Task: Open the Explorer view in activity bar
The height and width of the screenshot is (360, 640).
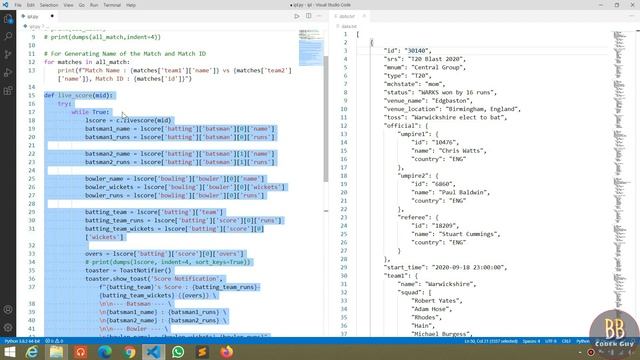Action: 8,19
